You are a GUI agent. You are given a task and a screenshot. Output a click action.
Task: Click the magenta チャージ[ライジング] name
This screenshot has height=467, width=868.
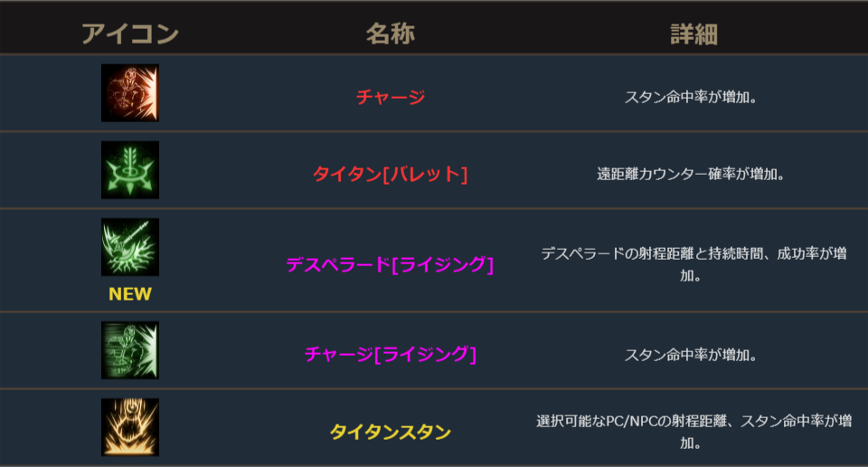click(x=390, y=355)
